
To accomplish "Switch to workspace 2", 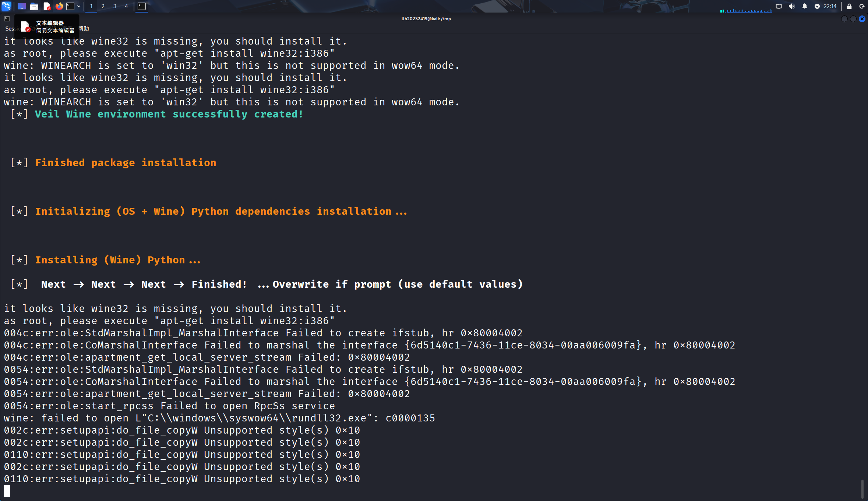I will coord(103,6).
